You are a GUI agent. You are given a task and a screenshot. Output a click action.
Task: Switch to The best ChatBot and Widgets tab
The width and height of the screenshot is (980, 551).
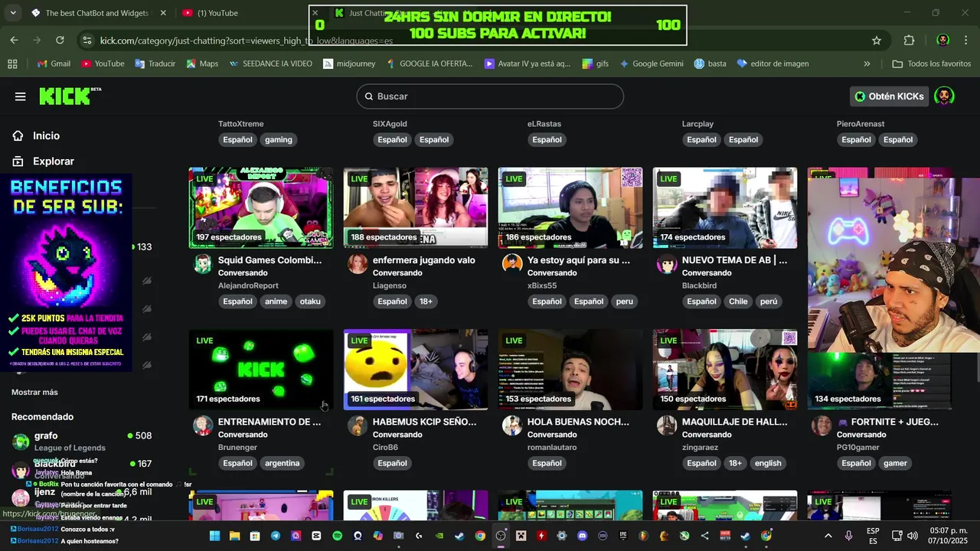(99, 13)
